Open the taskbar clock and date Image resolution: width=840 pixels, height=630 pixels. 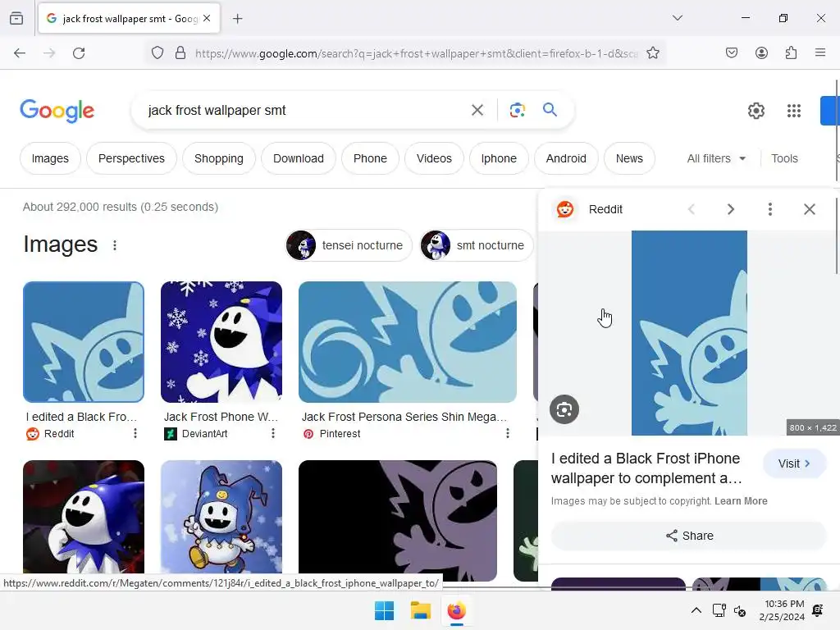click(782, 610)
